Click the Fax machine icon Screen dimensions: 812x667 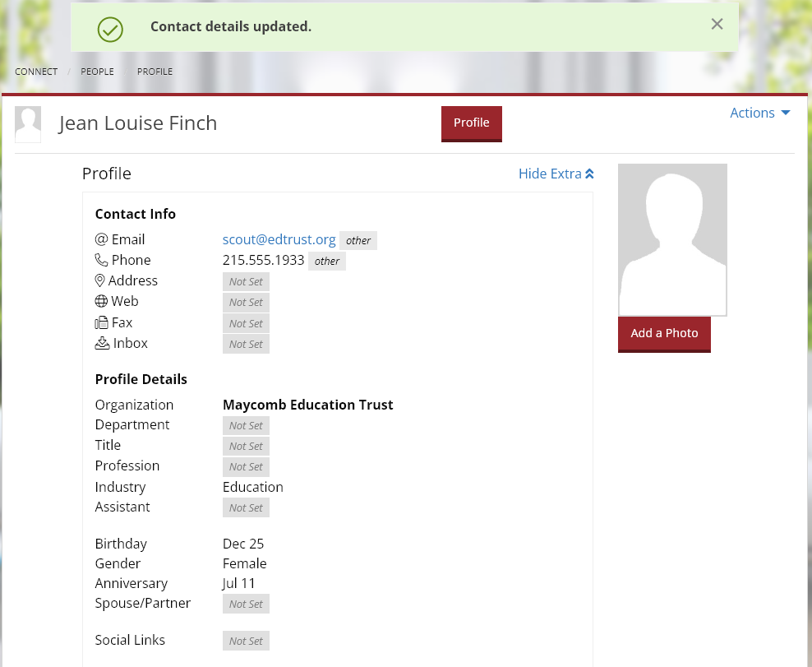pyautogui.click(x=101, y=322)
